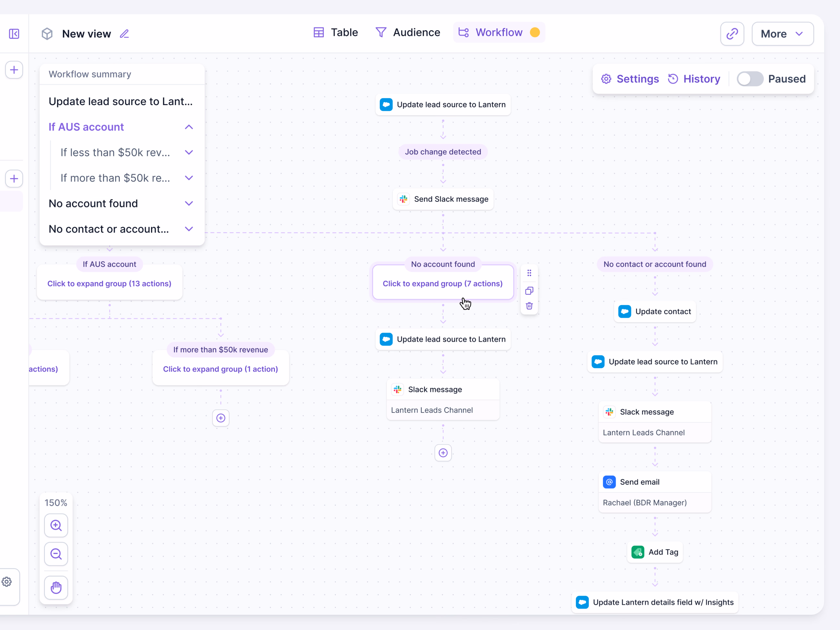Click Update lead source to Lant... summary item
The width and height of the screenshot is (840, 630).
pyautogui.click(x=121, y=101)
